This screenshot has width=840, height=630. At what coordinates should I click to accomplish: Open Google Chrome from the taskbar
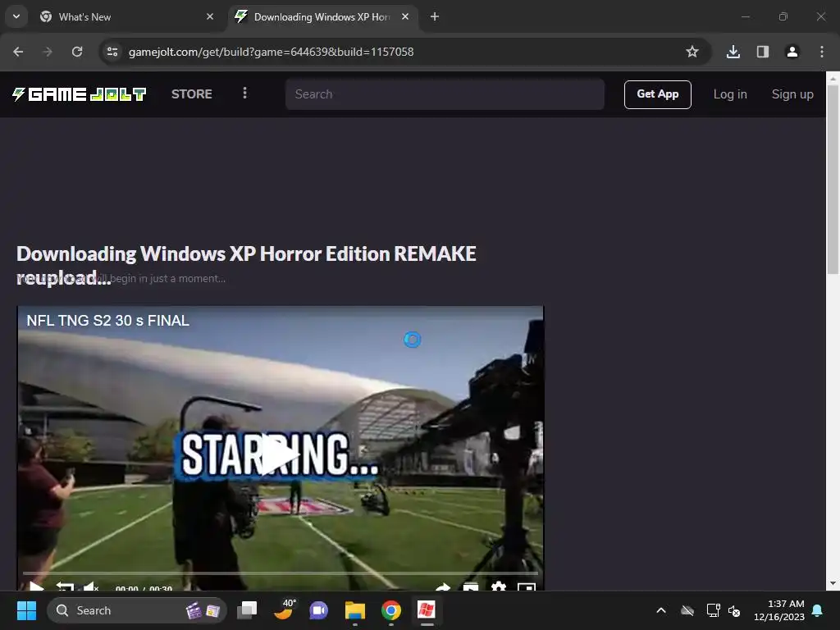click(x=391, y=610)
